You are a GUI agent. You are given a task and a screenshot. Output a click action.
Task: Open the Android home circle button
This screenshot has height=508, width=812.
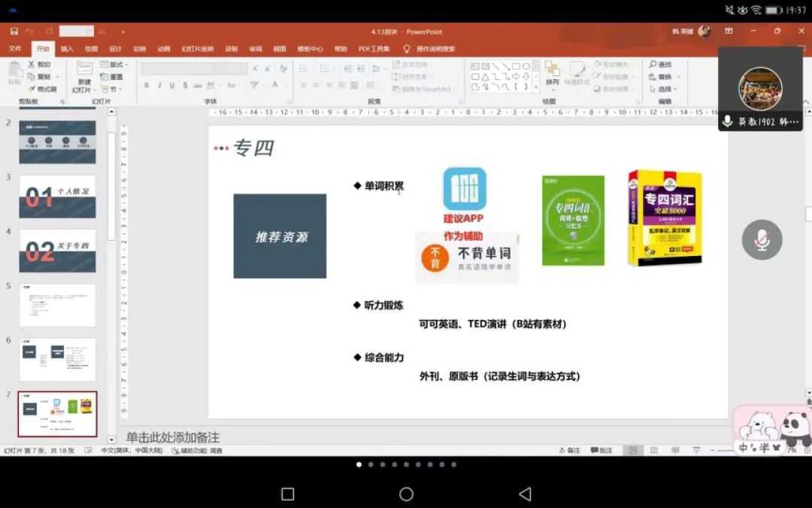point(406,494)
